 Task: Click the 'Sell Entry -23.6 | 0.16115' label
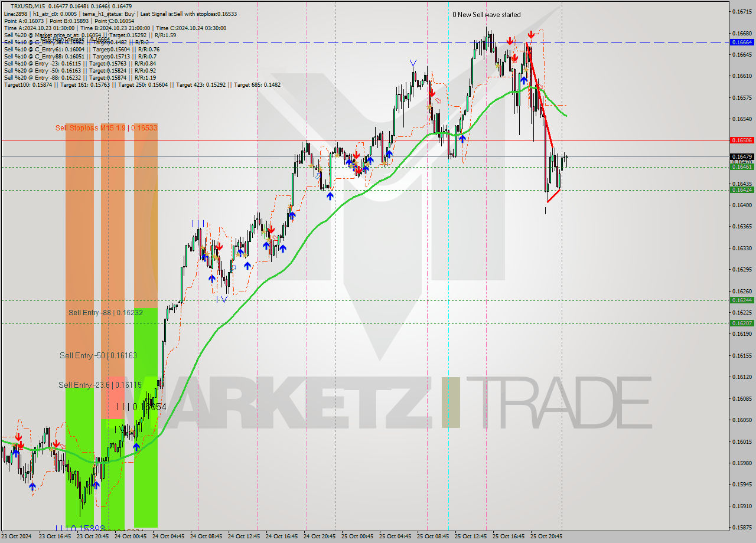(x=100, y=385)
